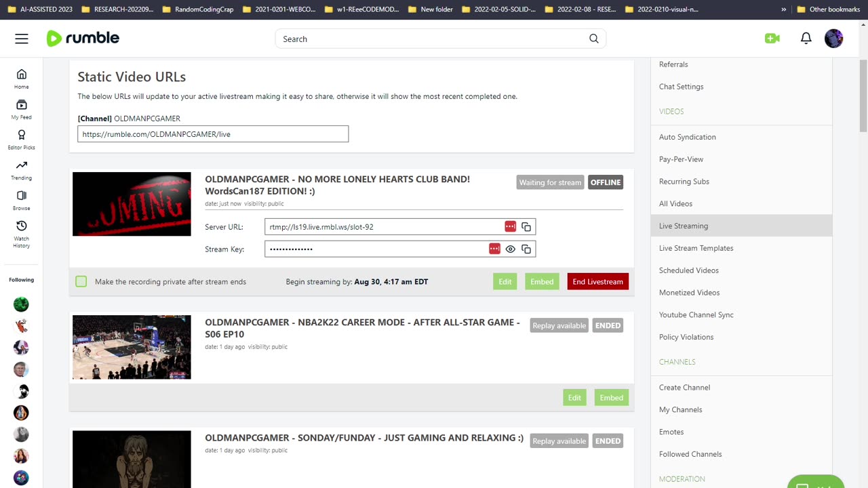Click Edit for the NBA2K22 video
This screenshot has height=488, width=868.
[x=574, y=397]
